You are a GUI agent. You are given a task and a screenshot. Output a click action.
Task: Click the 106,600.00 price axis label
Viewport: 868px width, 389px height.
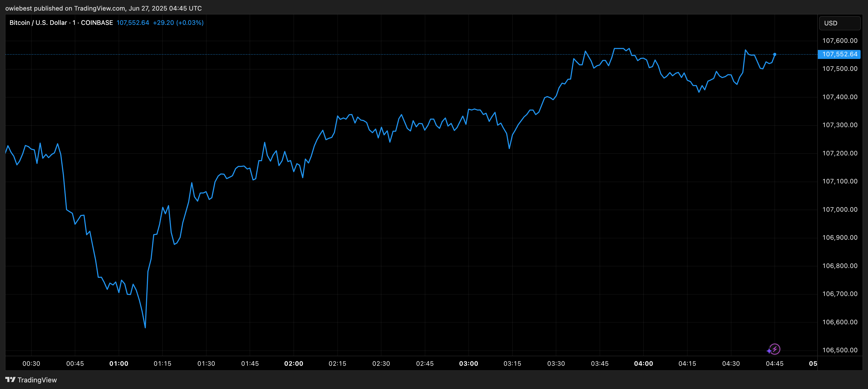[840, 322]
